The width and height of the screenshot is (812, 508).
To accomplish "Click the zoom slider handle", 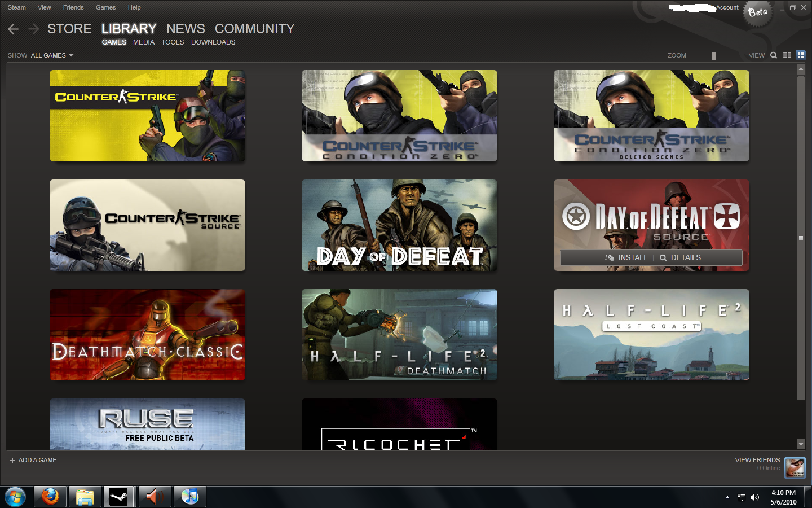I will coord(714,55).
